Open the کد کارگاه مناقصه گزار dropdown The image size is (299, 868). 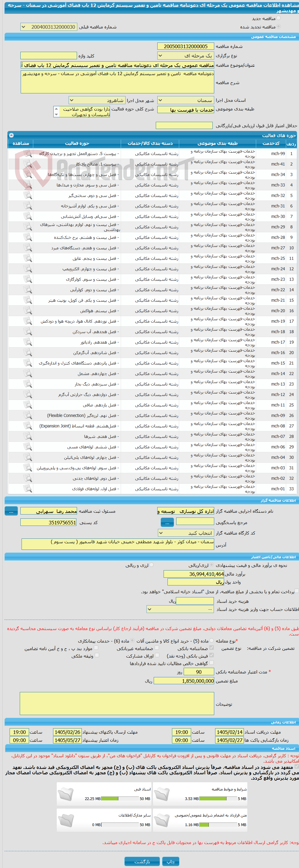[186, 533]
